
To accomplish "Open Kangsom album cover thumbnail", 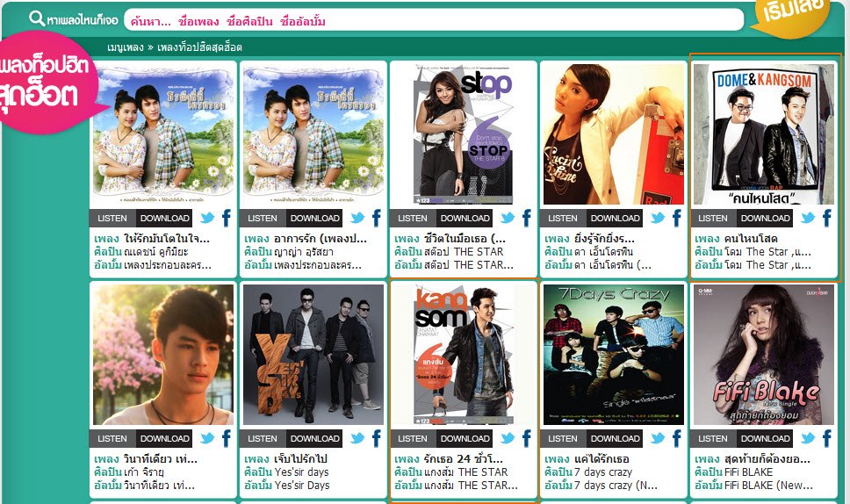I will (x=464, y=355).
